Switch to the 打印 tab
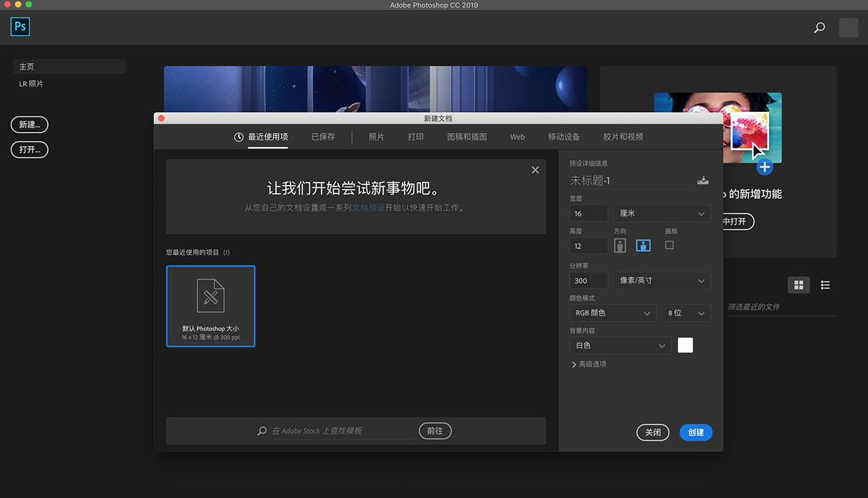 [x=416, y=137]
